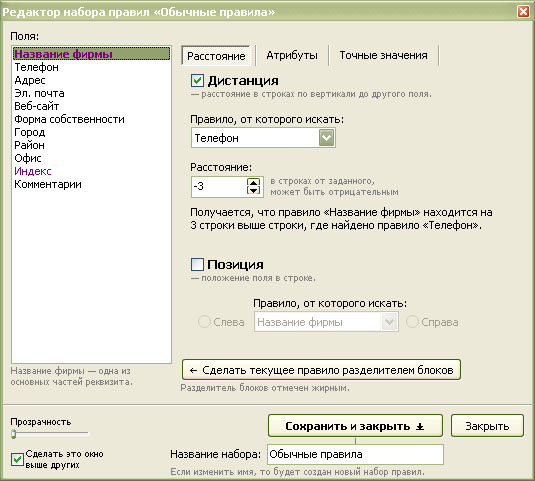
Task: Select «Телефон» in the fields list
Action: pyautogui.click(x=91, y=67)
